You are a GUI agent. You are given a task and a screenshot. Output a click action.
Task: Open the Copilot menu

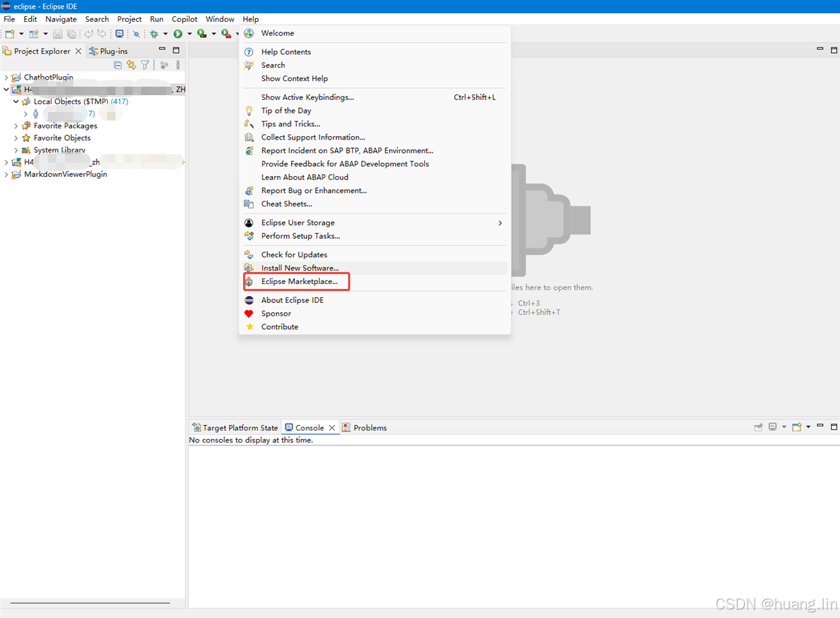point(185,19)
